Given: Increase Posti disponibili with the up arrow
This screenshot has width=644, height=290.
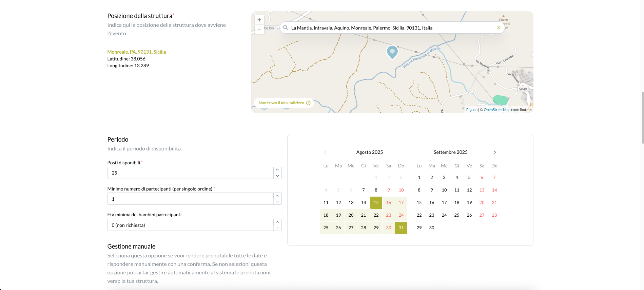Looking at the screenshot, I should coord(277,170).
